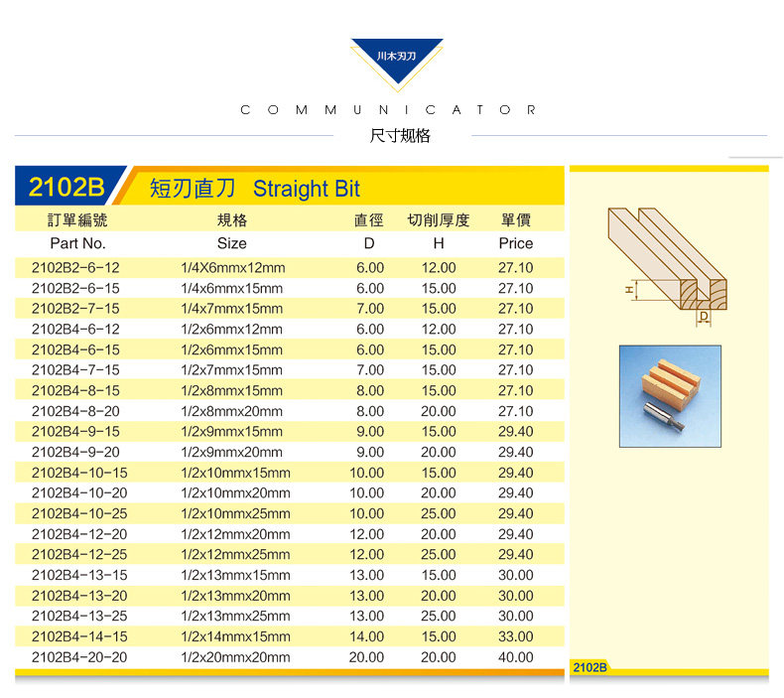Click the D diameter column header
The image size is (784, 698).
pyautogui.click(x=369, y=243)
